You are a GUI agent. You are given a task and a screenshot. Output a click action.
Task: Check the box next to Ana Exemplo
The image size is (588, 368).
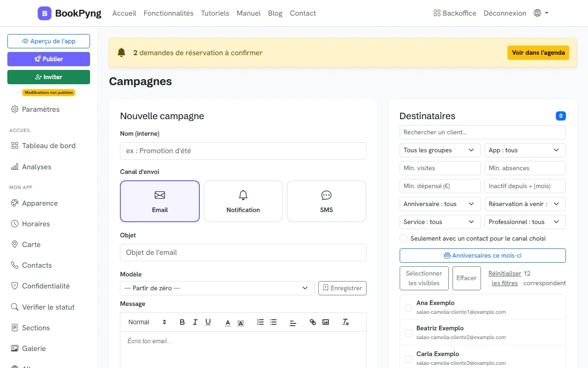[x=408, y=307]
